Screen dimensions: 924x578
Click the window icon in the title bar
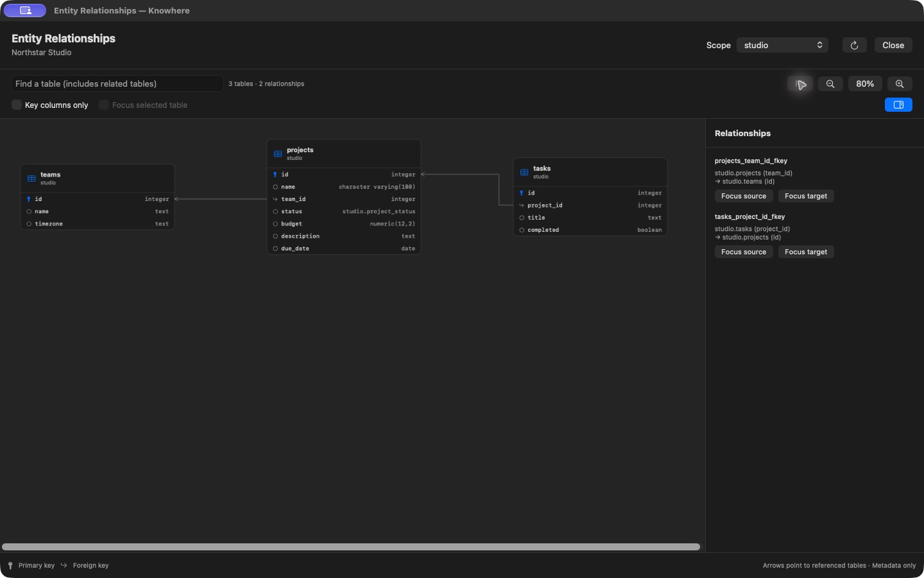pos(25,10)
